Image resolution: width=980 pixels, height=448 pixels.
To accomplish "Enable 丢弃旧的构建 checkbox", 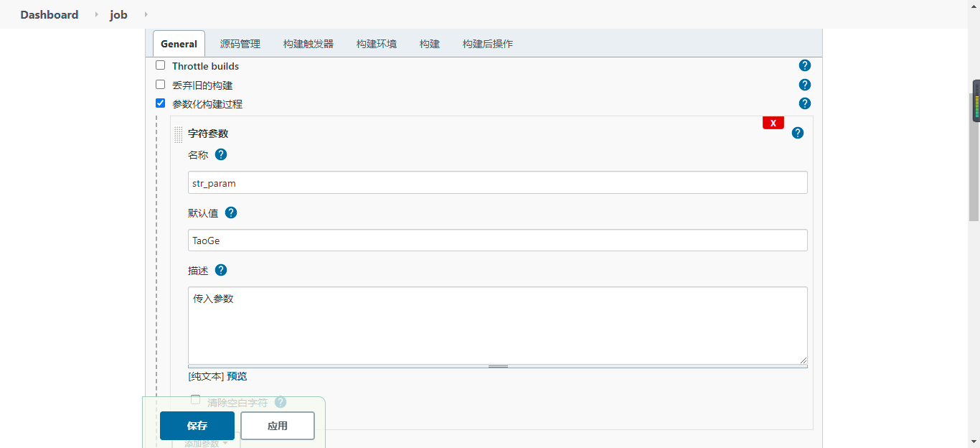I will coord(160,85).
